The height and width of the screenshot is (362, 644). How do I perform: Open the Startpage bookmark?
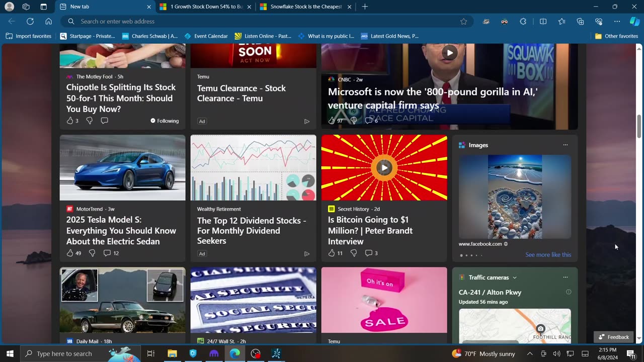(x=88, y=36)
